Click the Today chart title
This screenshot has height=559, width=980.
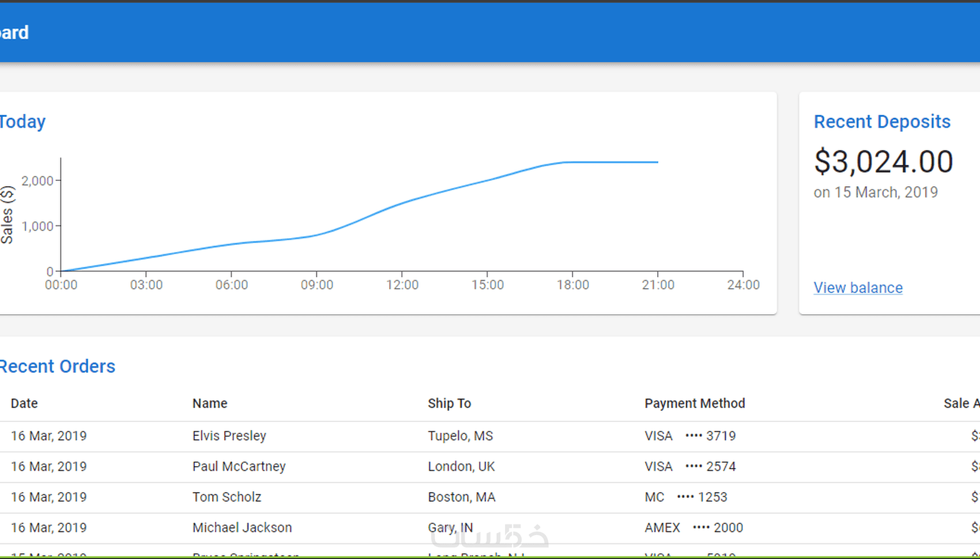coord(22,122)
